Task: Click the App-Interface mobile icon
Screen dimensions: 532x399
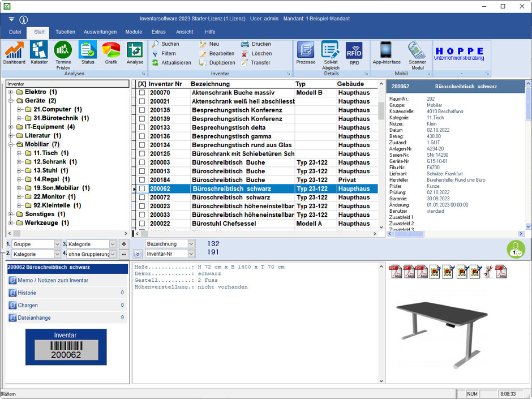Action: point(386,52)
